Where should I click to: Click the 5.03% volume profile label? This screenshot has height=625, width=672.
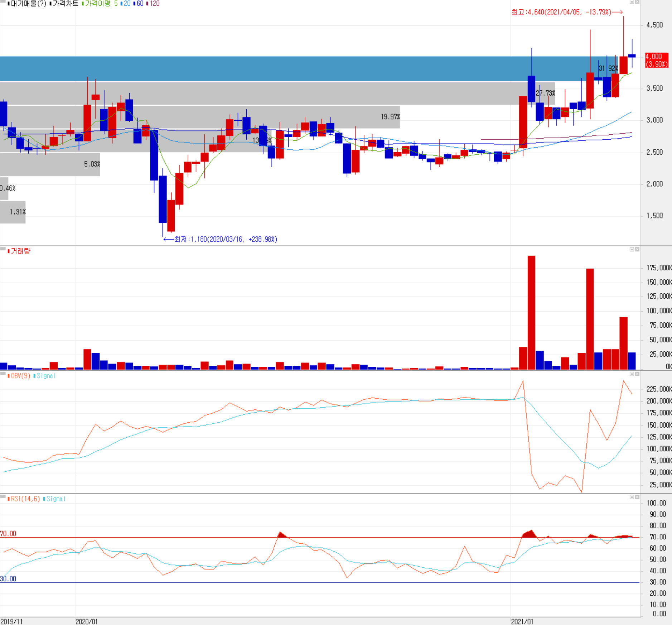point(92,164)
